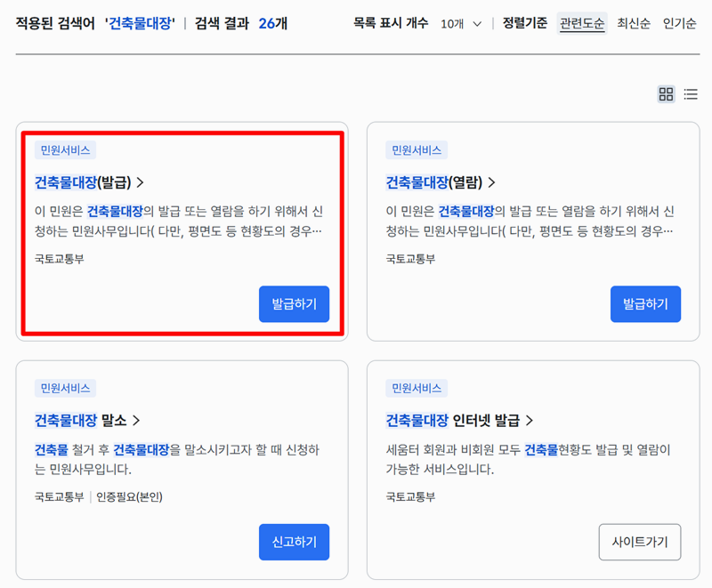Sort results by 최신순

tap(634, 23)
